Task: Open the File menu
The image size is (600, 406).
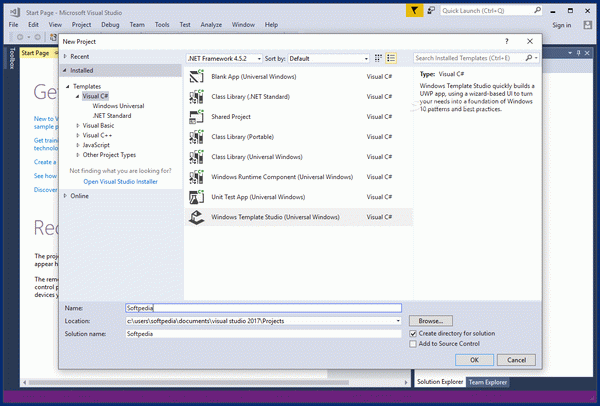Action: 13,24
